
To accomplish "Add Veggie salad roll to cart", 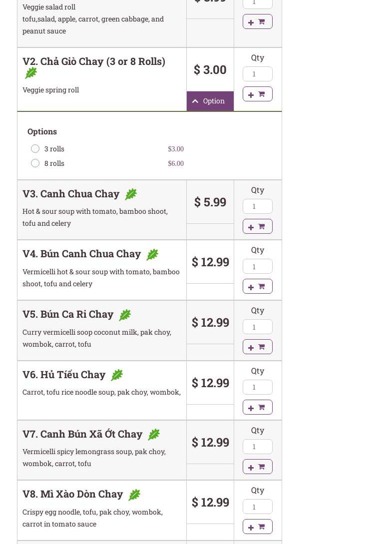I will click(x=257, y=21).
